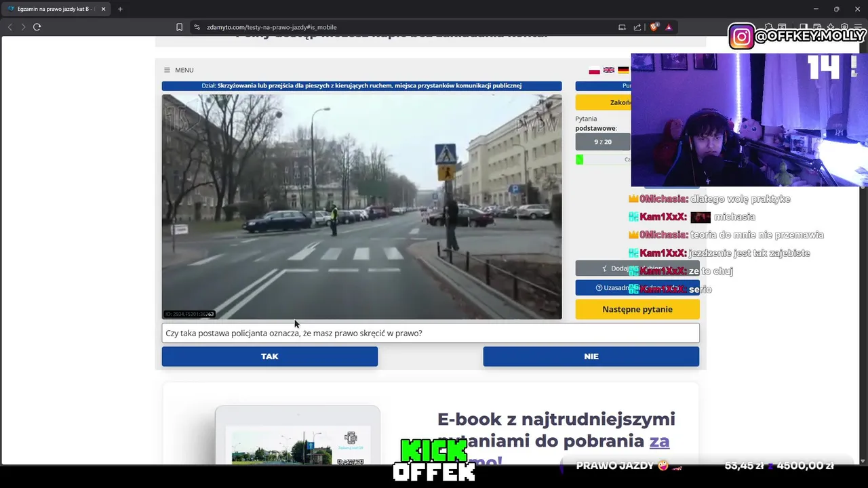The width and height of the screenshot is (868, 488).
Task: Click the yellow Zakończ button
Action: (x=604, y=102)
